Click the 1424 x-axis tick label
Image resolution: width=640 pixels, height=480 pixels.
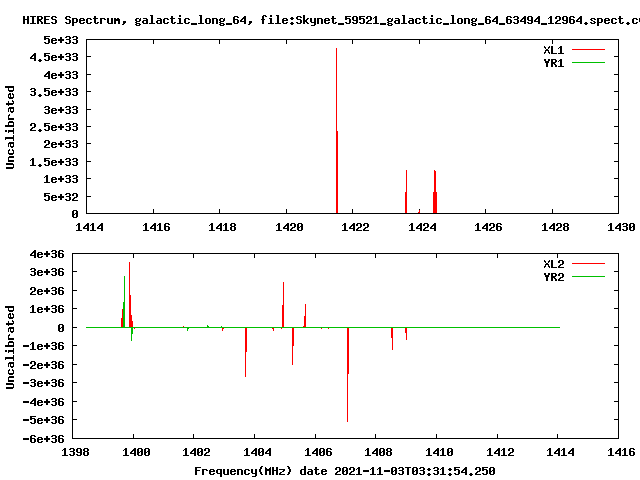422,227
